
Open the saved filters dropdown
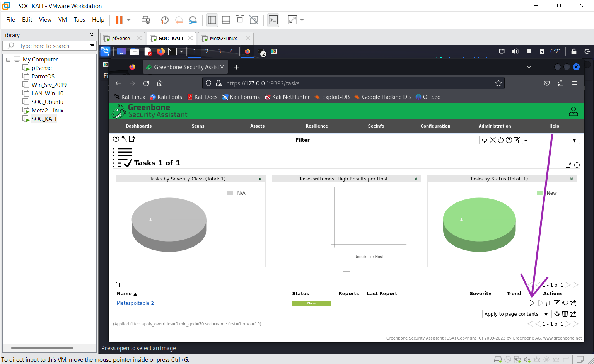pyautogui.click(x=551, y=140)
